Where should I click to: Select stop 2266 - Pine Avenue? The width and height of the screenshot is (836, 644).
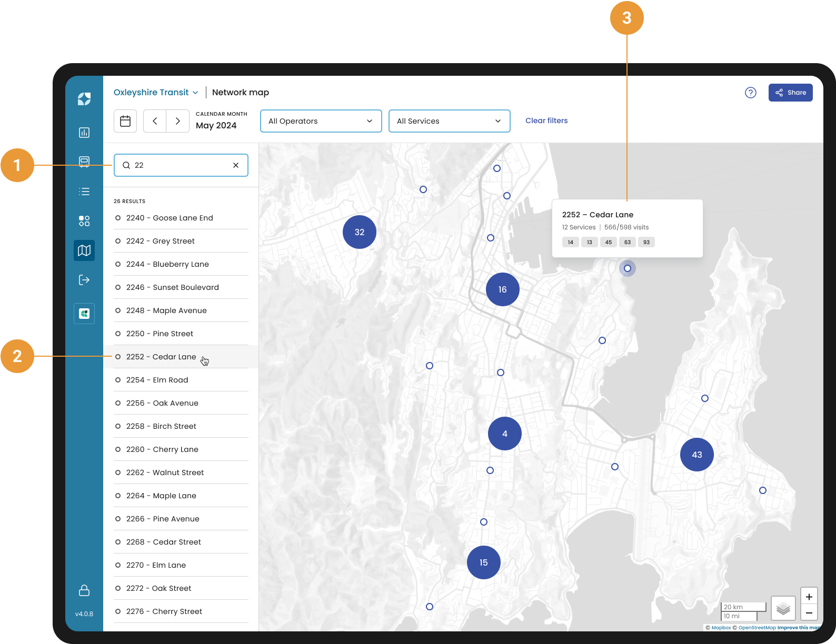pyautogui.click(x=181, y=519)
